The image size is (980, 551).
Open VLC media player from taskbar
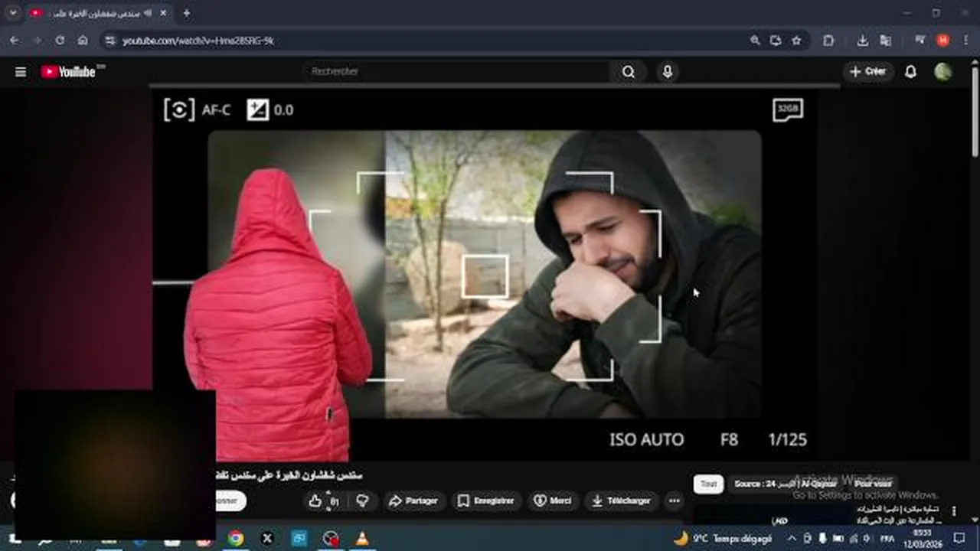point(362,539)
